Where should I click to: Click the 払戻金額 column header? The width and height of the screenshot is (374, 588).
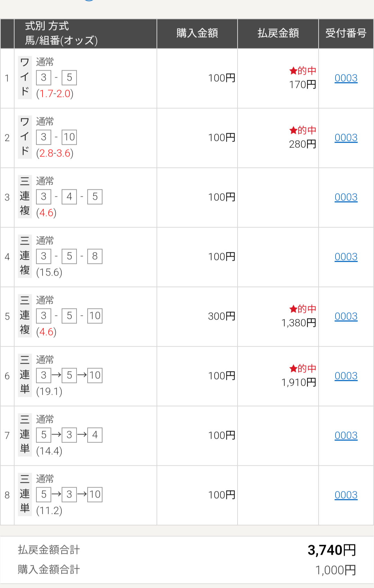pos(278,33)
